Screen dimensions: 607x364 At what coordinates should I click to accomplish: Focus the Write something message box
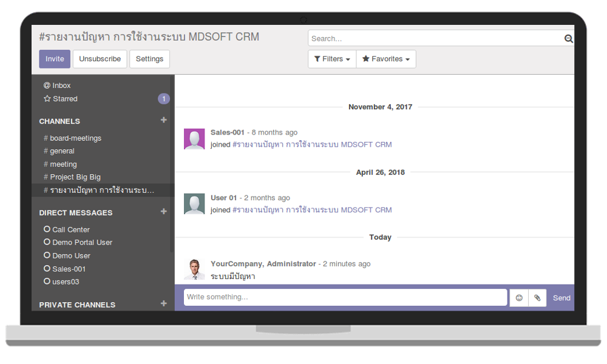pos(345,297)
